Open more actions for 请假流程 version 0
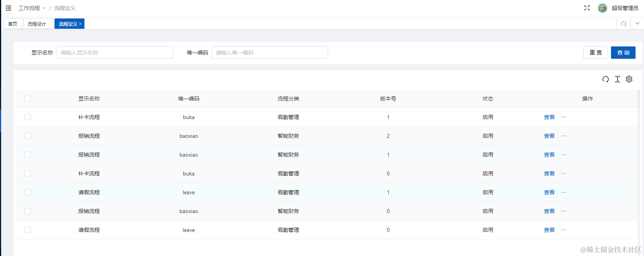 tap(563, 230)
